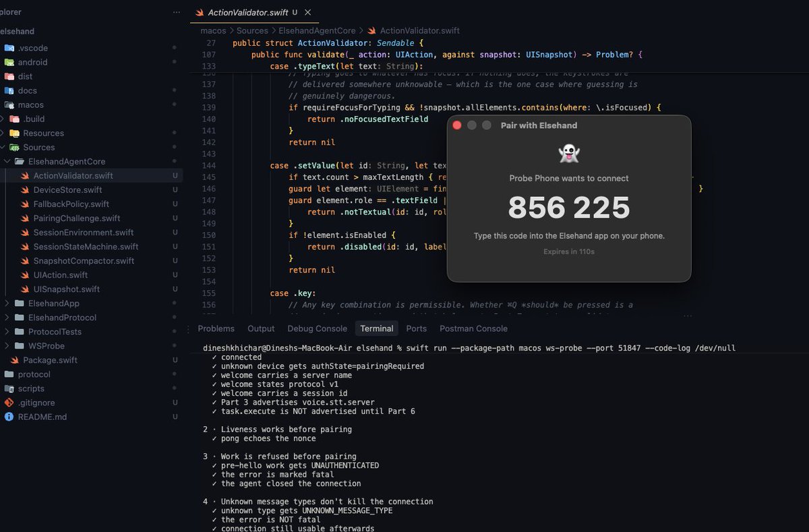
Task: Click ElsehandAgentCore in the breadcrumb path
Action: pyautogui.click(x=317, y=30)
